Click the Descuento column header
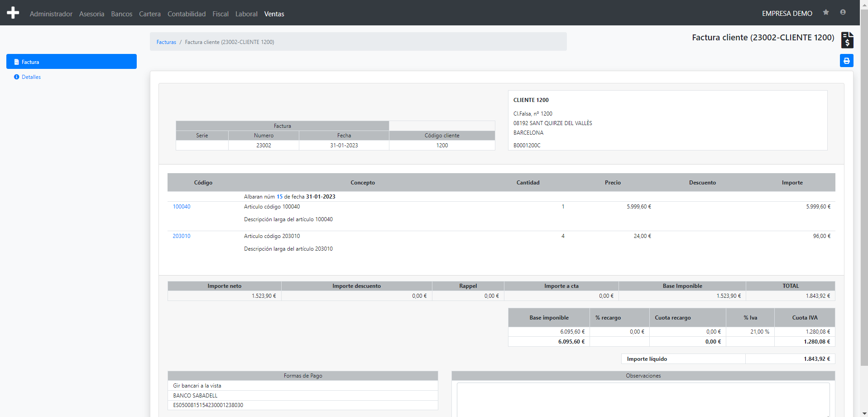868x417 pixels. pos(702,183)
